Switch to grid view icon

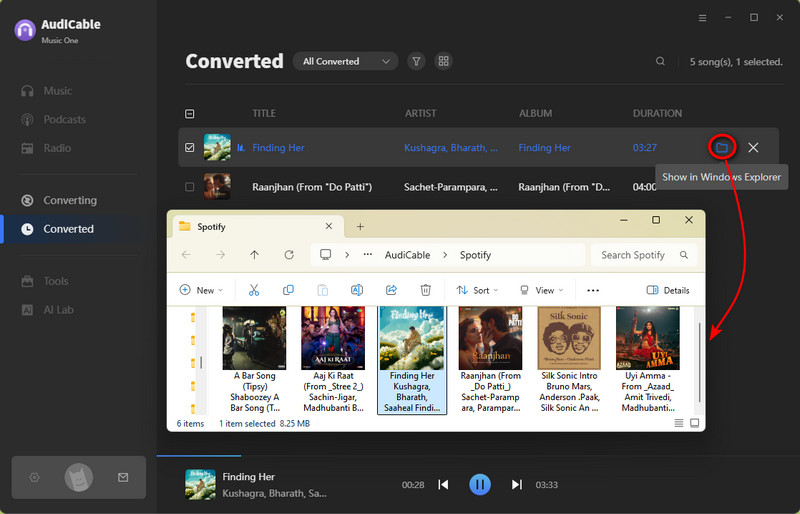[x=443, y=61]
